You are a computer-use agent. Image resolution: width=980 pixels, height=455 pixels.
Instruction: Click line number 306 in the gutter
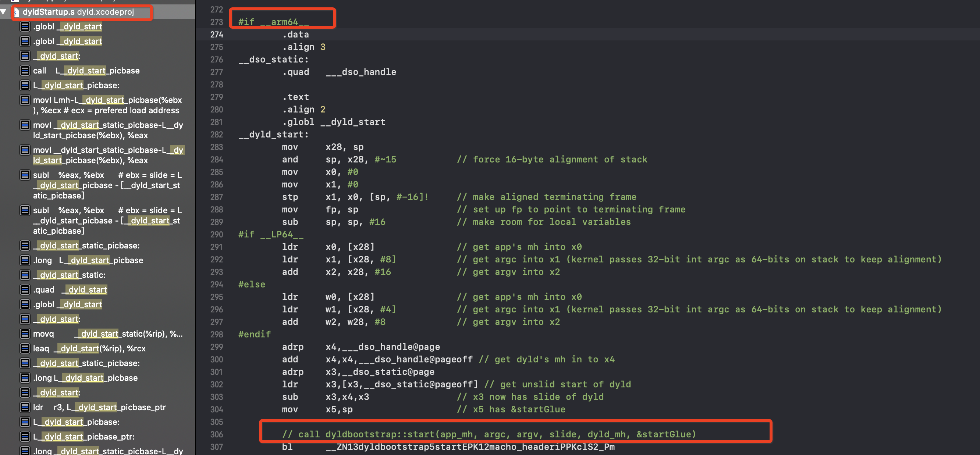[216, 434]
